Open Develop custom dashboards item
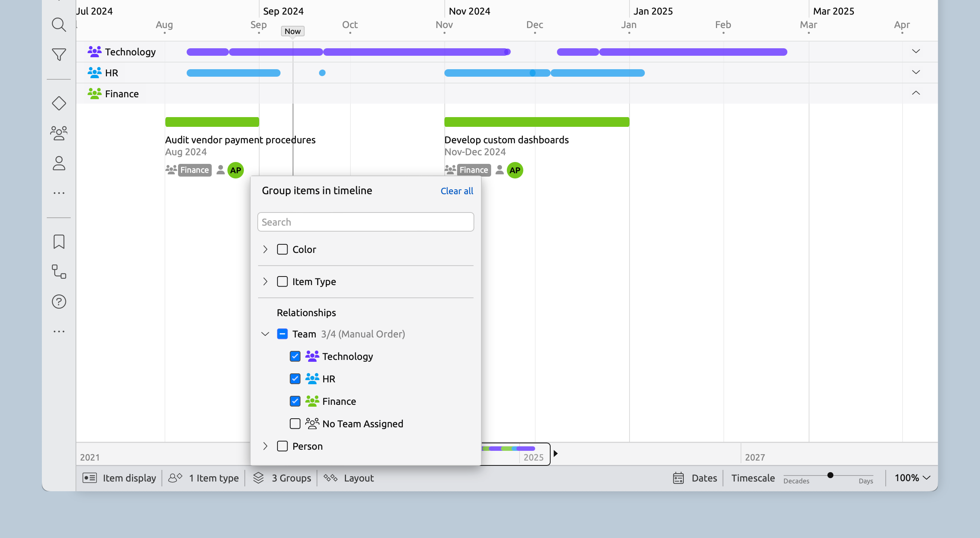The width and height of the screenshot is (980, 538). 506,140
